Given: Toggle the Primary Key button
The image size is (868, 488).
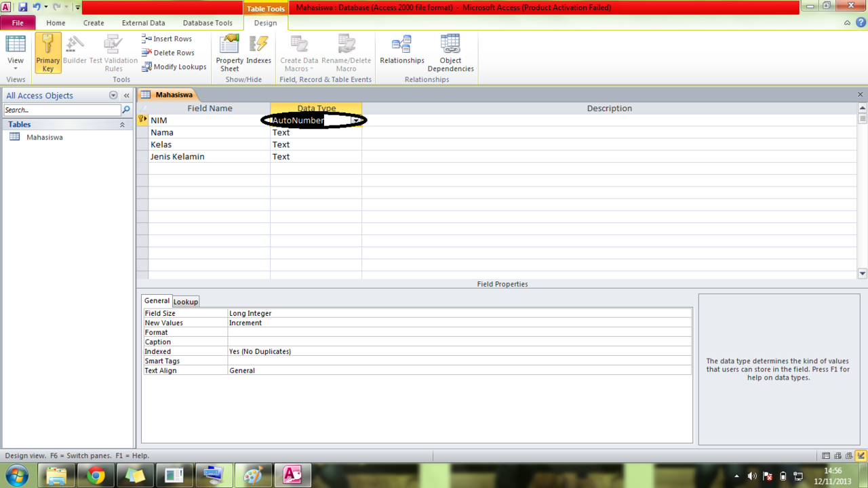Looking at the screenshot, I should click(x=48, y=53).
